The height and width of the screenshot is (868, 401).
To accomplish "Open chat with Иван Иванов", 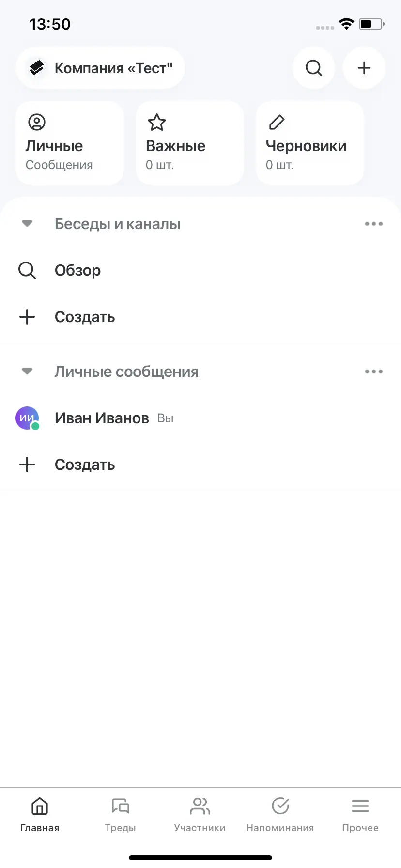I will click(x=102, y=418).
